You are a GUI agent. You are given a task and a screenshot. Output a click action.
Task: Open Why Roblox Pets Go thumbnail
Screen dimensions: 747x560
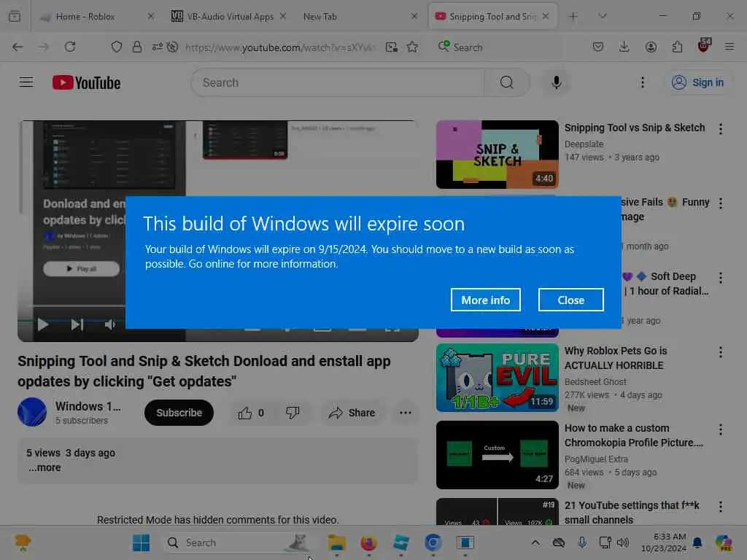pyautogui.click(x=497, y=378)
